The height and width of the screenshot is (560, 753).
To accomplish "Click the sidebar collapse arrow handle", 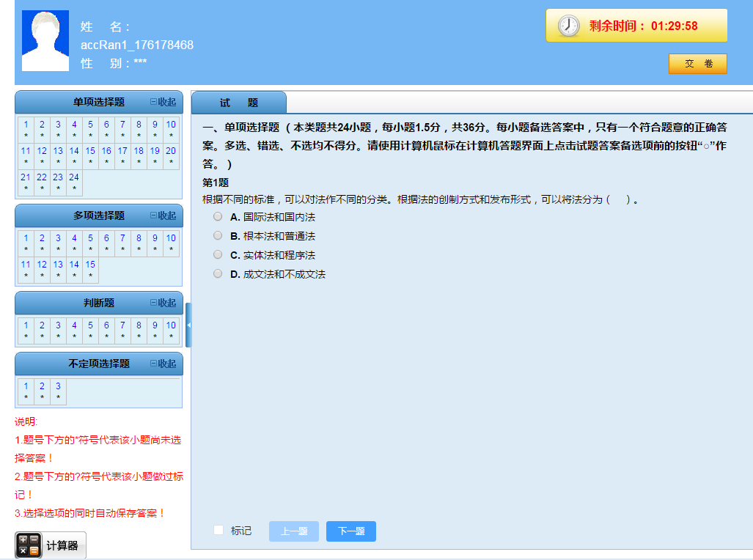I will tap(188, 325).
